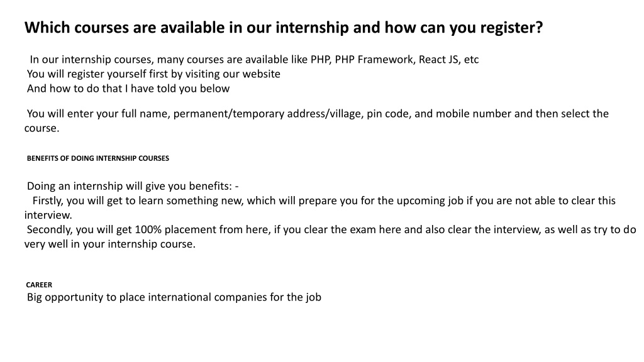Click 'Doing an internship will give you benefits' line
The width and height of the screenshot is (644, 362).
pos(133,186)
